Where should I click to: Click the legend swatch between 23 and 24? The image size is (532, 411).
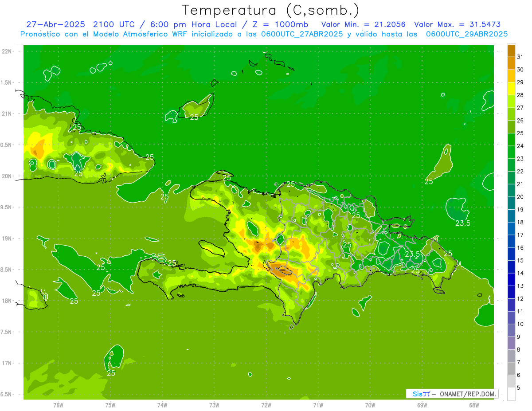(x=511, y=152)
